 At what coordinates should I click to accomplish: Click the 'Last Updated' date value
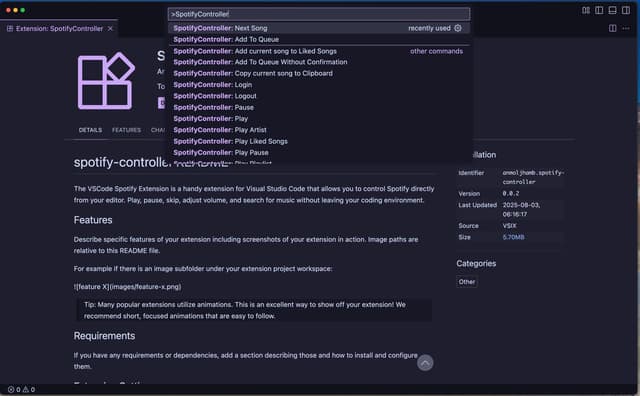tap(521, 209)
